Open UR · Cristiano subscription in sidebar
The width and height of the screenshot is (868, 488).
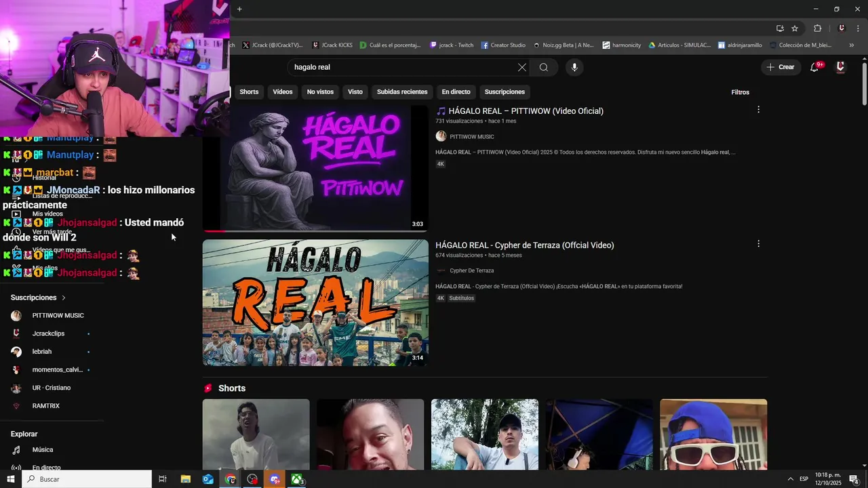click(52, 388)
